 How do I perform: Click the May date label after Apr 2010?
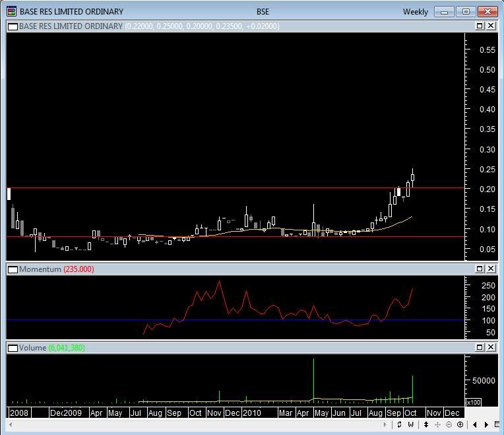tap(321, 413)
